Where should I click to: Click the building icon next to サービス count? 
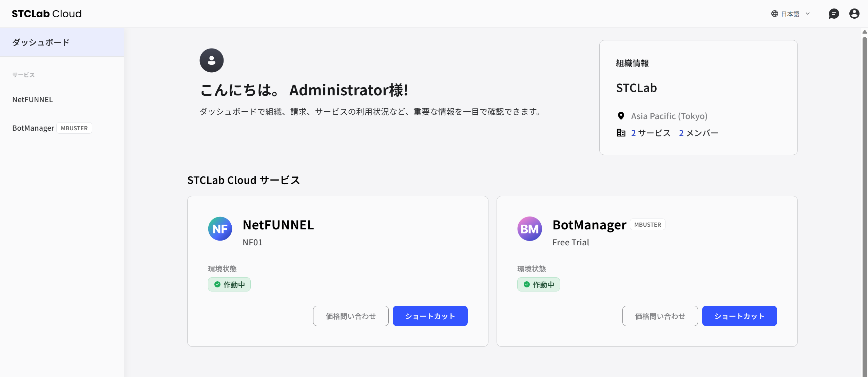[x=621, y=132]
